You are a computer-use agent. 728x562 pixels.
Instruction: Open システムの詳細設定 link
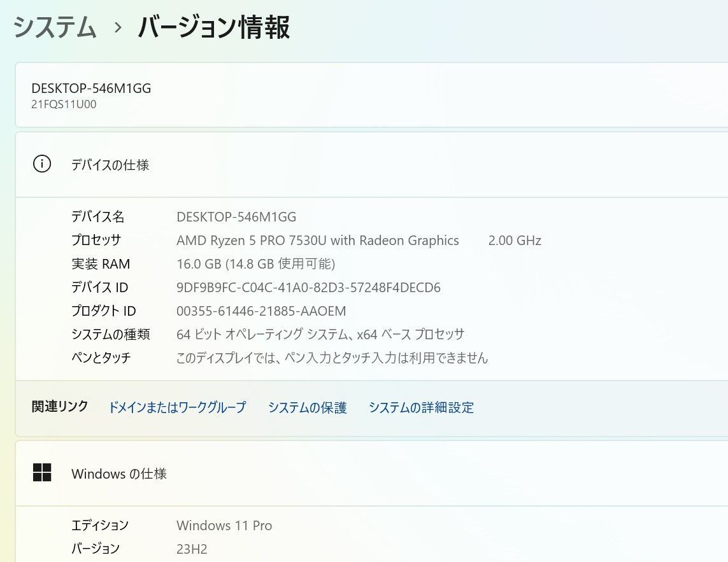point(421,407)
